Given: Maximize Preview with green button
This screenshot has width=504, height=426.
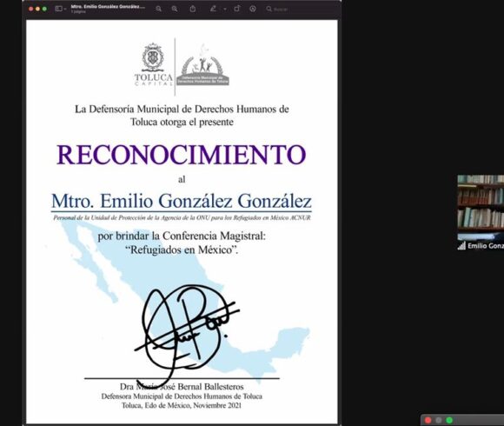Looking at the screenshot, I should coord(44,9).
